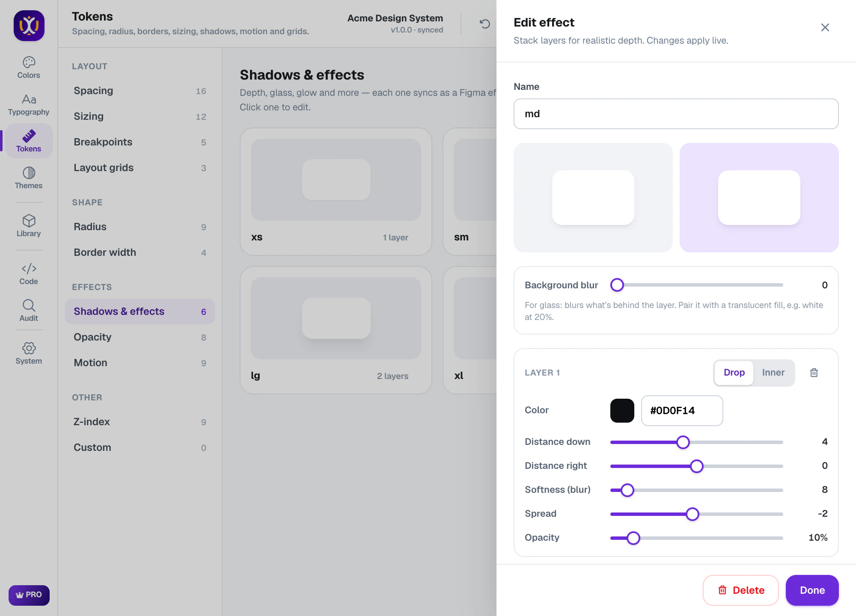Open the lg shadow card

point(336,330)
